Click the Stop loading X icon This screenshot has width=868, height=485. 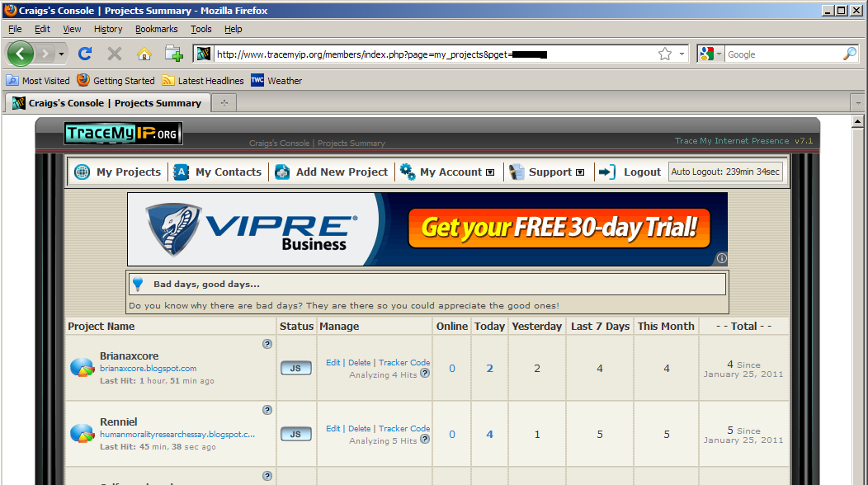click(x=115, y=54)
